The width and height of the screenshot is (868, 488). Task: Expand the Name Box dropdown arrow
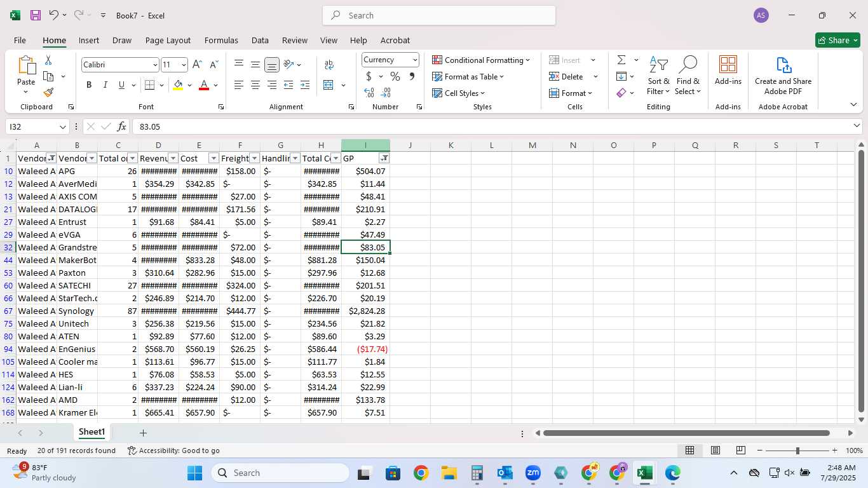tap(62, 127)
